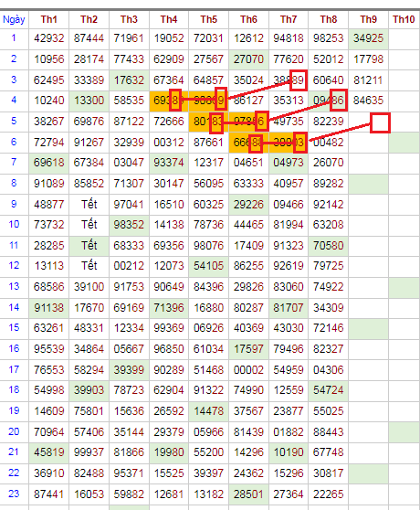
Task: Select cell 91138 highlighted in Th1
Action: tap(49, 308)
